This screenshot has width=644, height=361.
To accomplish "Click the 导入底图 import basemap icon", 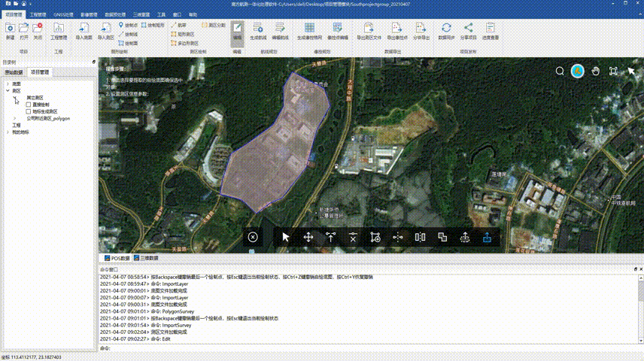I will [x=84, y=28].
